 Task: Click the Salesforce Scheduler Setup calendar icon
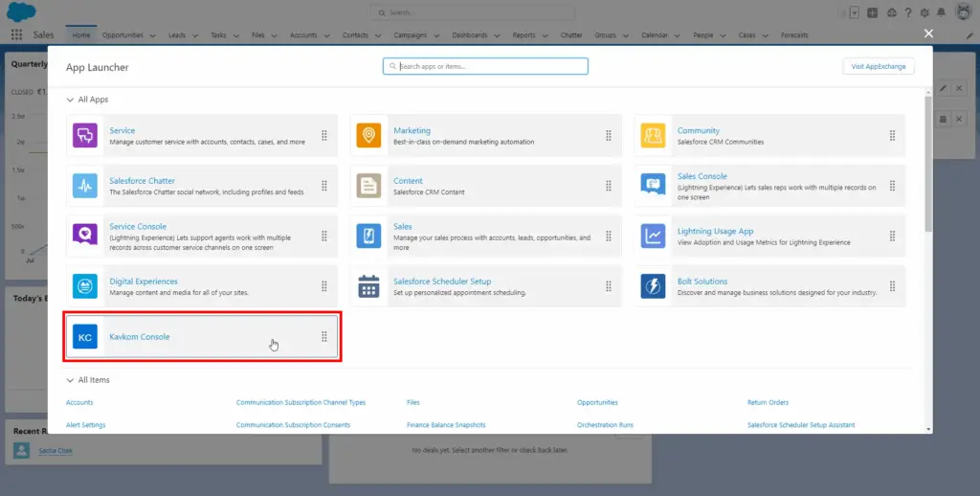(368, 286)
